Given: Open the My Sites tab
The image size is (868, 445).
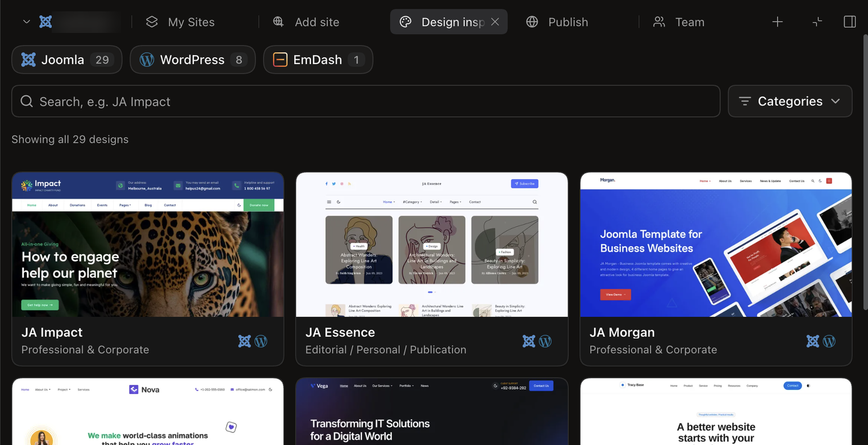Looking at the screenshot, I should [180, 22].
